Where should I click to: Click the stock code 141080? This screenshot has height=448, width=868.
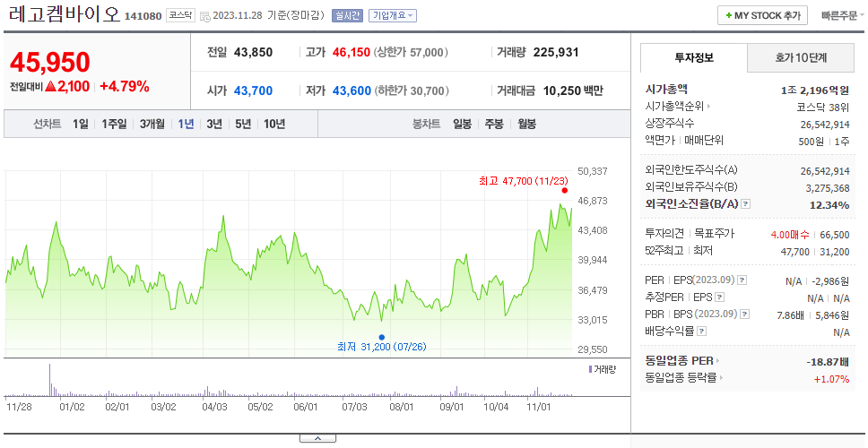[143, 17]
